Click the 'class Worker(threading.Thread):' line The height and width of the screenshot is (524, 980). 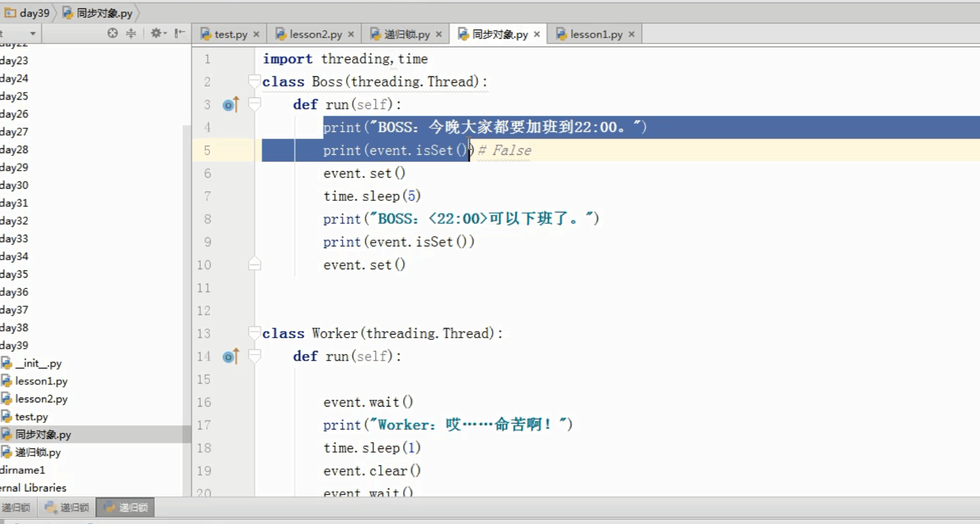coord(383,333)
